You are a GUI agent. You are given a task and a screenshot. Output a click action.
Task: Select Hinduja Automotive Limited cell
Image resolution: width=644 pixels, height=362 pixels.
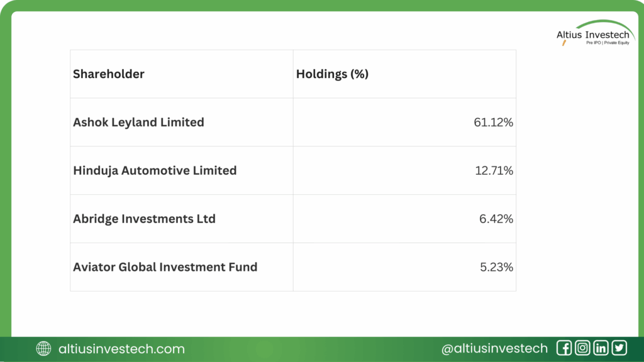155,170
